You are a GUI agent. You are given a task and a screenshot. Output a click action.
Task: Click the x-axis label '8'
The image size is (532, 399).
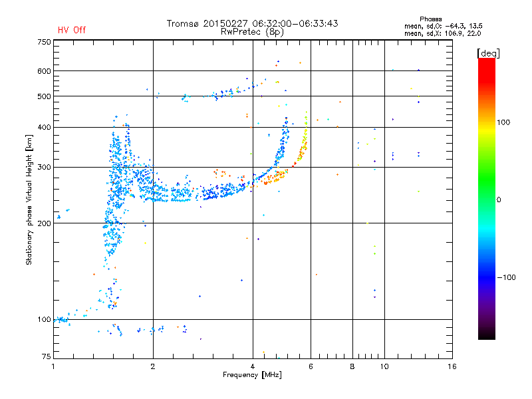[x=352, y=366]
